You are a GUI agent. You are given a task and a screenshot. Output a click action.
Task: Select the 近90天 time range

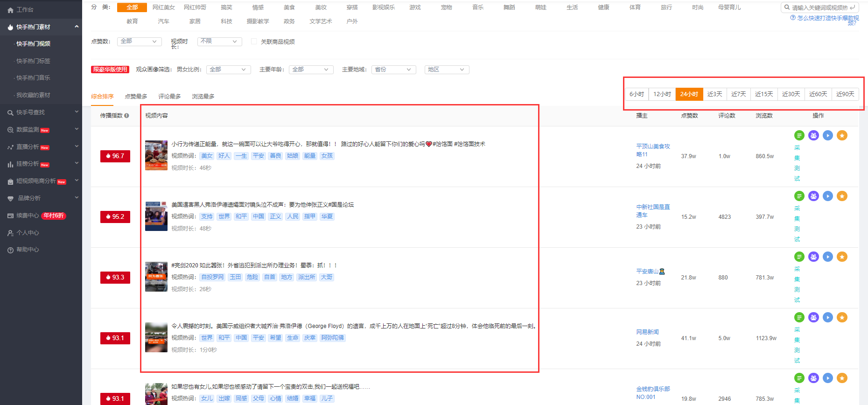tap(845, 94)
